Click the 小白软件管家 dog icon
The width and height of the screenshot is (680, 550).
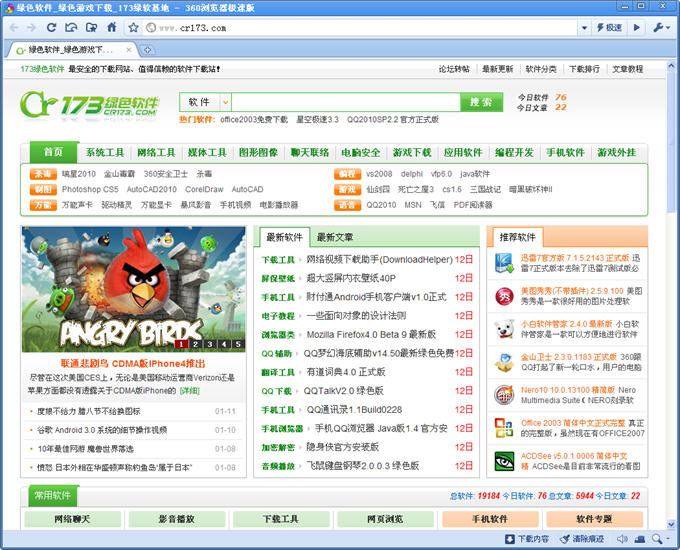(504, 329)
